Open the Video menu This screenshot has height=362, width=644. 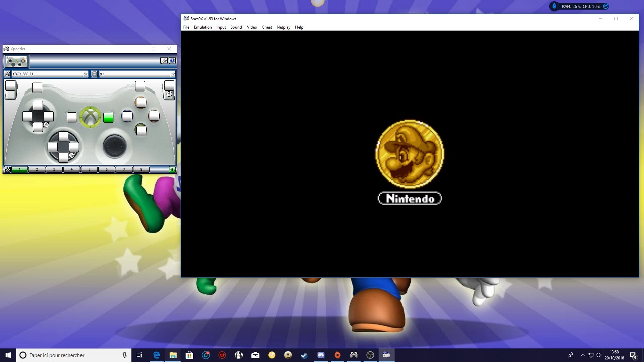tap(252, 27)
